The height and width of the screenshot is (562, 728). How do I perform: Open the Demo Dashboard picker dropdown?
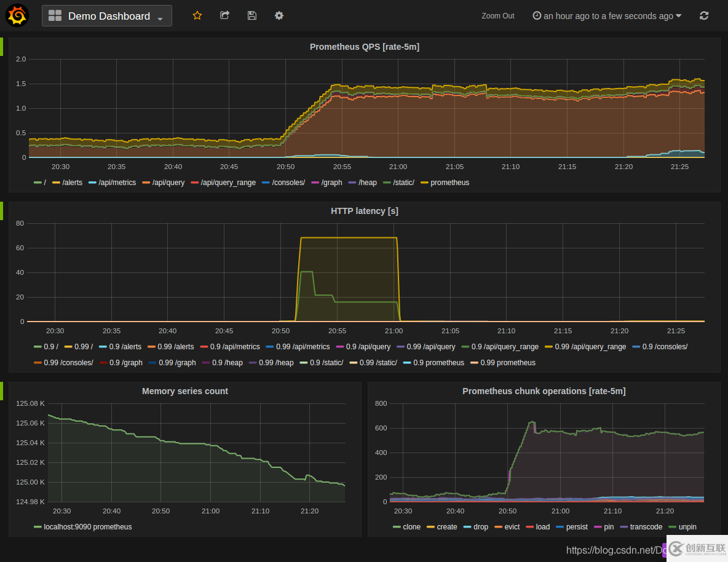coord(107,16)
